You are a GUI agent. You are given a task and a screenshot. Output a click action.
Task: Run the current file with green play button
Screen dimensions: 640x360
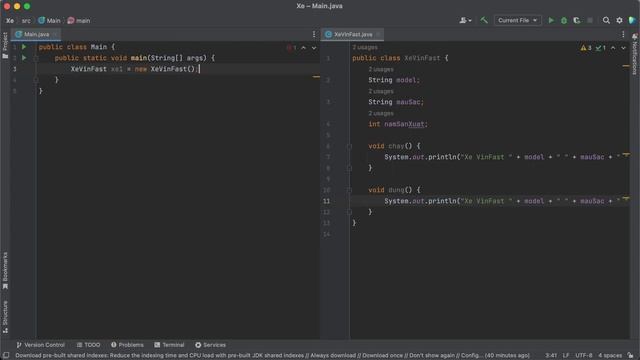coord(551,20)
